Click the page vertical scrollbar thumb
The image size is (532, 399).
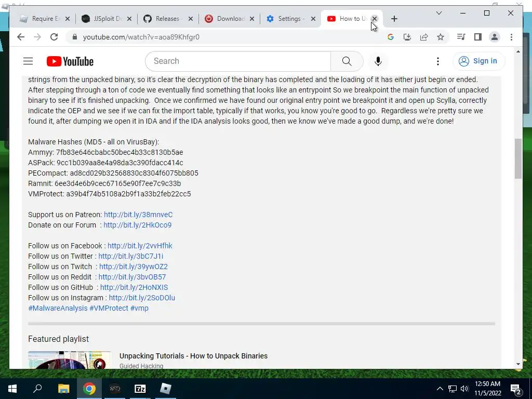point(518,158)
